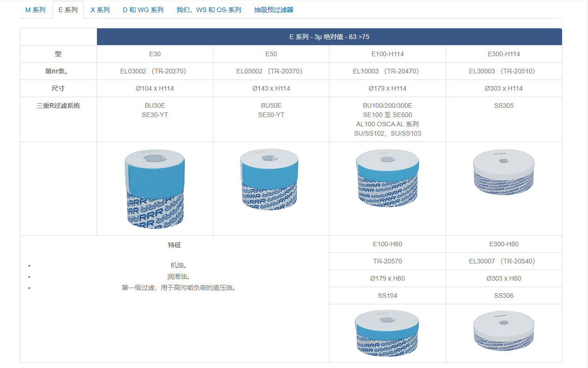This screenshot has width=588, height=368.
Task: Click the E30 filter product image
Action: [x=155, y=188]
